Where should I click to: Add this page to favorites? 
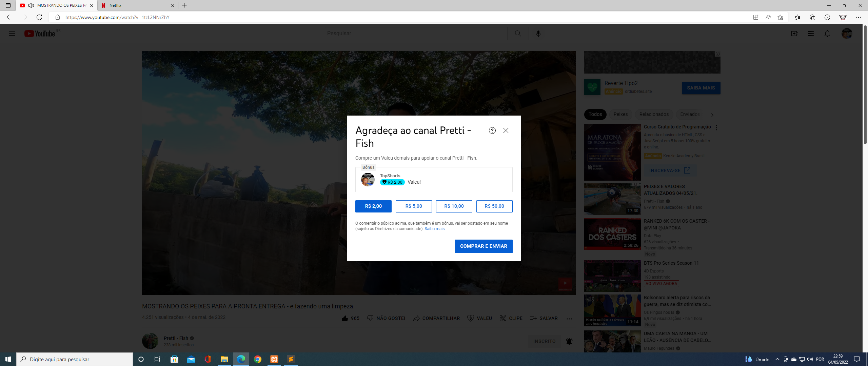point(780,17)
